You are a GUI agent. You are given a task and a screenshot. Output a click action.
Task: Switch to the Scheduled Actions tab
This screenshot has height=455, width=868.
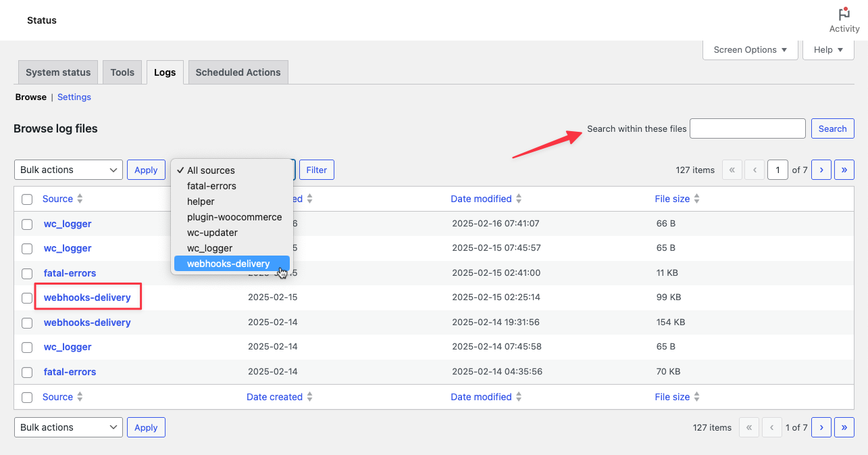pyautogui.click(x=238, y=72)
